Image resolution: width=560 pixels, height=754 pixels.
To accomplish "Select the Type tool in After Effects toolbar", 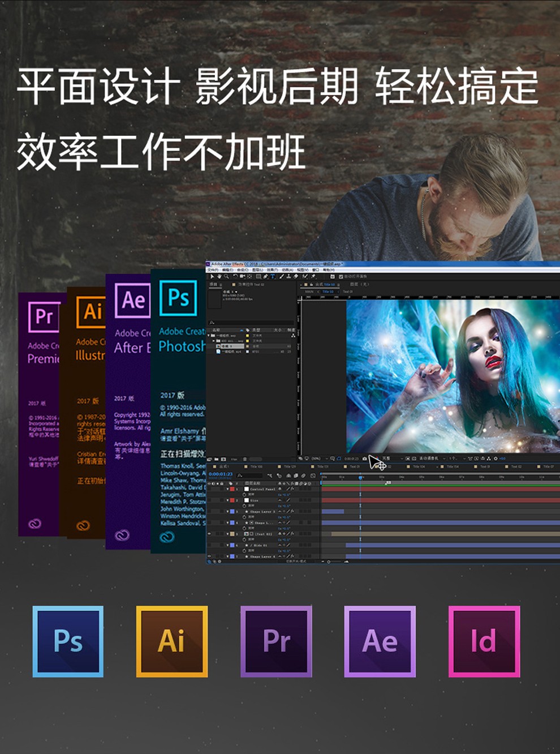I will (273, 277).
